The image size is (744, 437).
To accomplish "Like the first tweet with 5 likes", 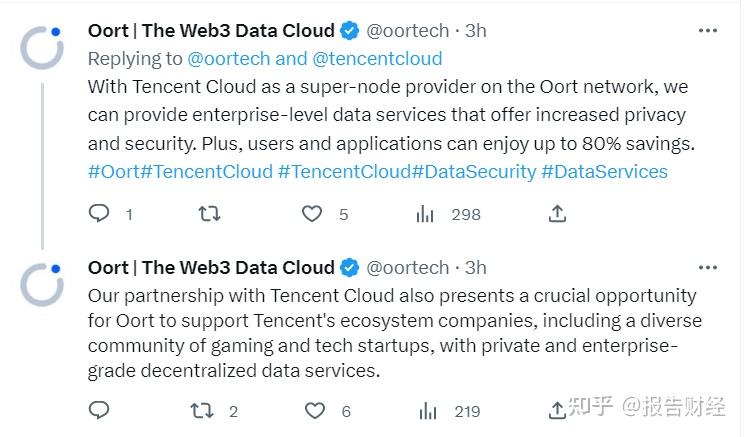I will 313,214.
